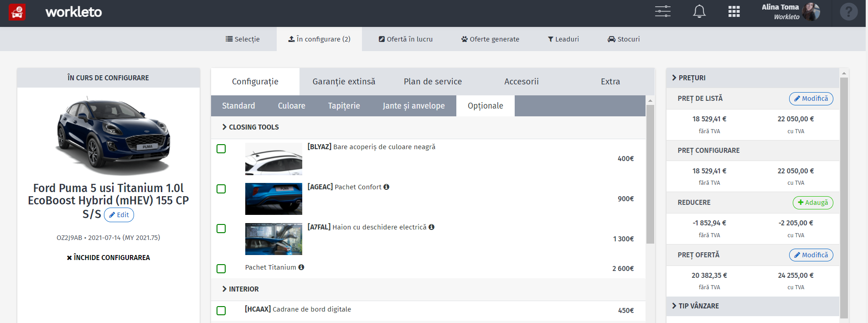The height and width of the screenshot is (323, 868).
Task: Click the Edit button beside the car name
Action: pyautogui.click(x=119, y=215)
